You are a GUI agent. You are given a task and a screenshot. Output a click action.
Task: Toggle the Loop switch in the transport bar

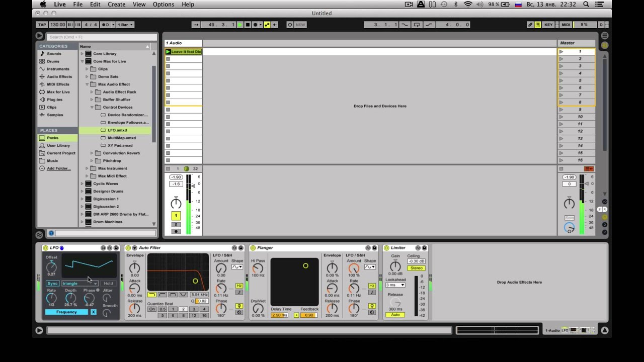[x=417, y=25]
